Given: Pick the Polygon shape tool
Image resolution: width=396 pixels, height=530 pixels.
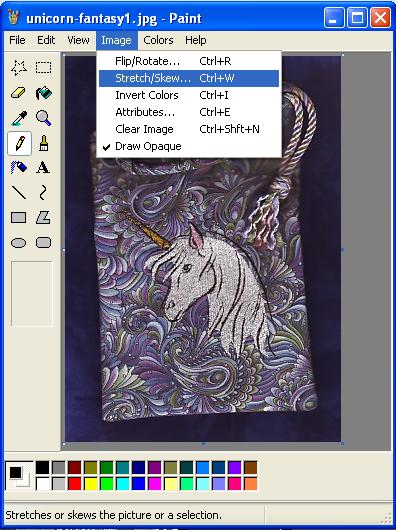Looking at the screenshot, I should [x=44, y=218].
